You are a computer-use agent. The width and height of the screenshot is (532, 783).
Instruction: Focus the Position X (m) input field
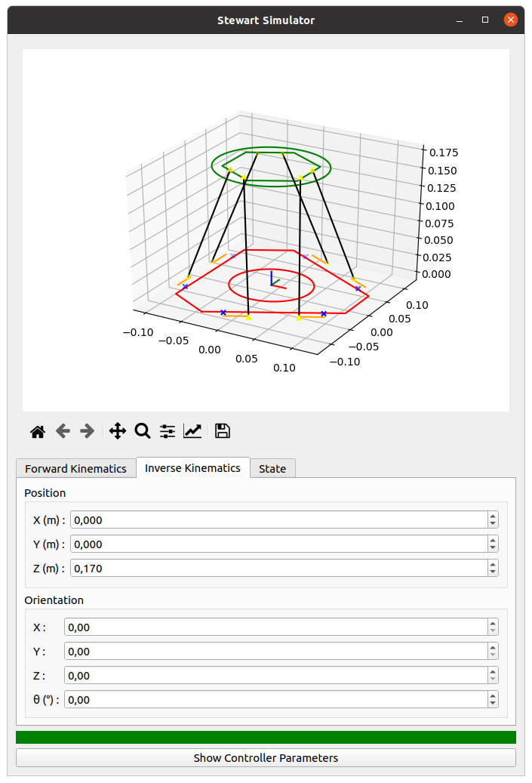279,519
